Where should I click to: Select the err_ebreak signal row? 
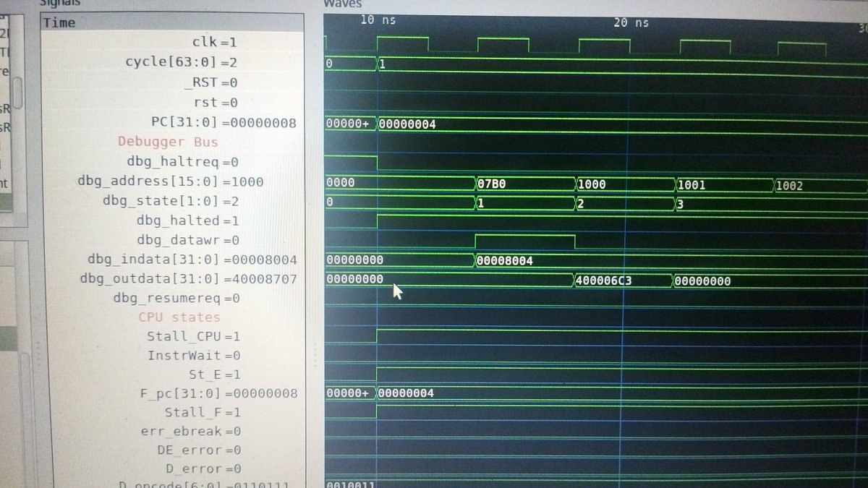coord(191,432)
